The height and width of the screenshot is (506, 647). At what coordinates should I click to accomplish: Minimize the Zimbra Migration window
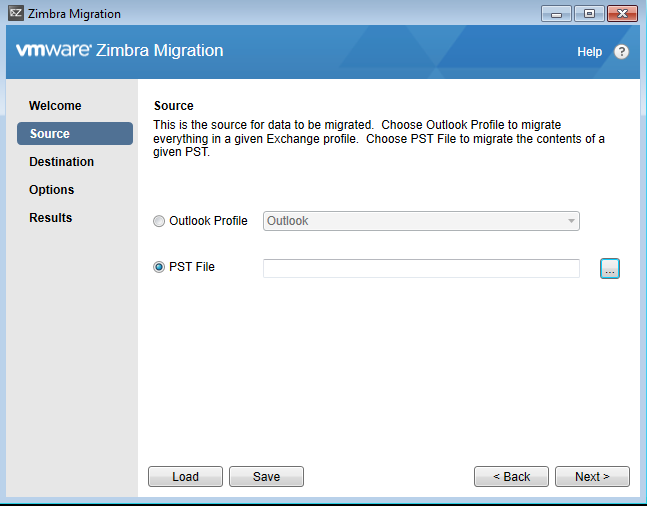click(556, 14)
